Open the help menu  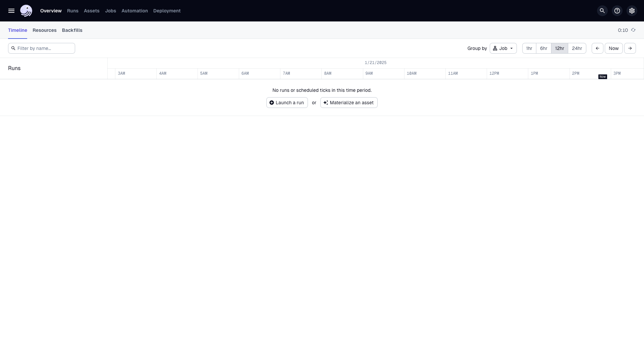617,11
